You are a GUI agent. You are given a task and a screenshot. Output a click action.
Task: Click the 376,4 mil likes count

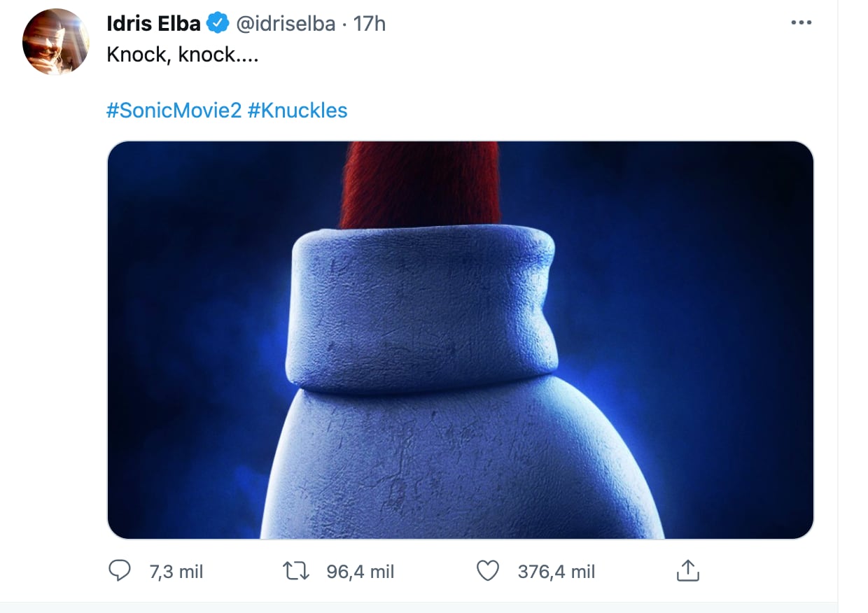tap(556, 572)
